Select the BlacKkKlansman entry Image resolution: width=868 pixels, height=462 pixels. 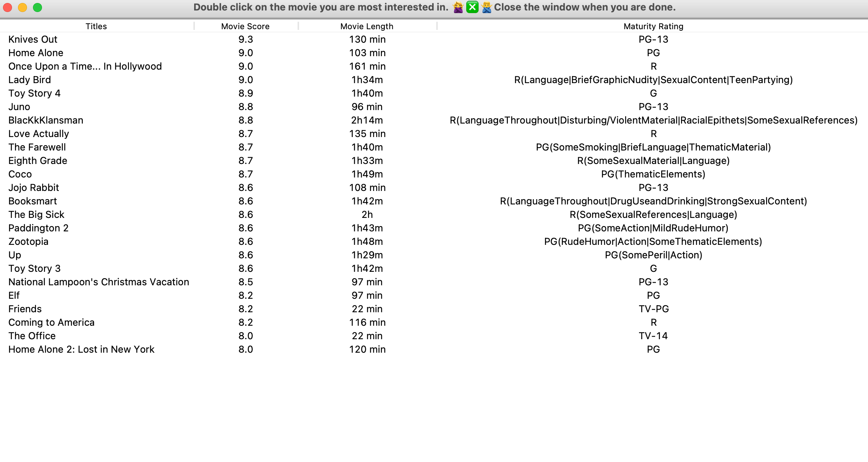(46, 120)
